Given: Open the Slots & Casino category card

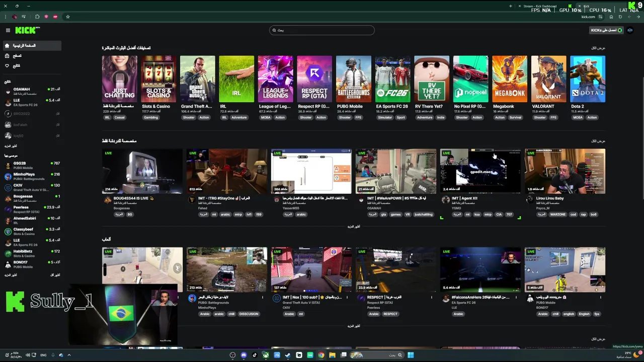Looking at the screenshot, I should pyautogui.click(x=158, y=79).
